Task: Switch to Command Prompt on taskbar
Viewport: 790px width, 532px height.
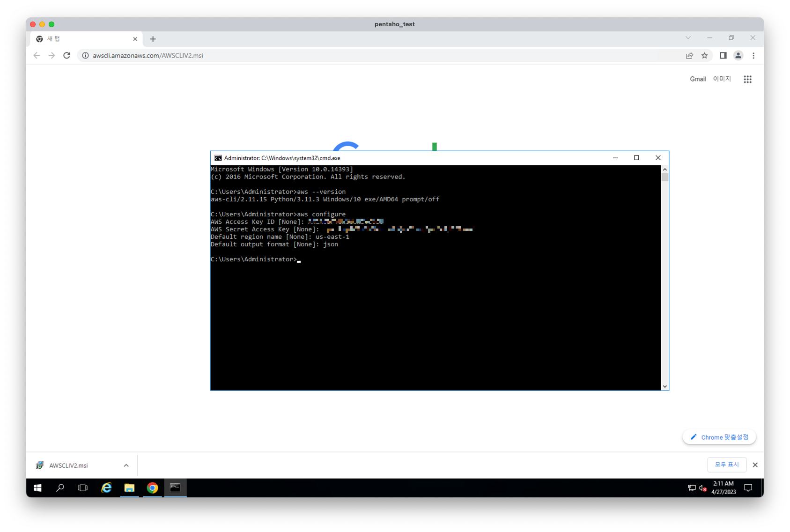Action: [x=175, y=488]
